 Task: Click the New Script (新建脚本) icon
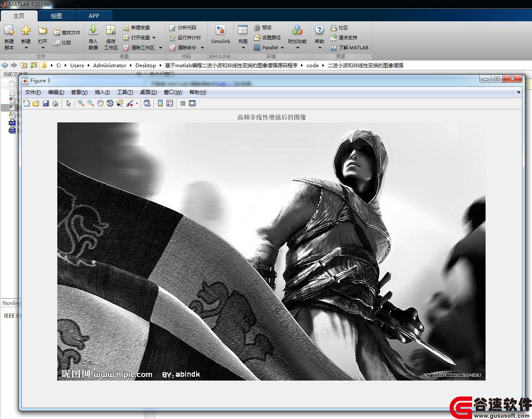9,30
